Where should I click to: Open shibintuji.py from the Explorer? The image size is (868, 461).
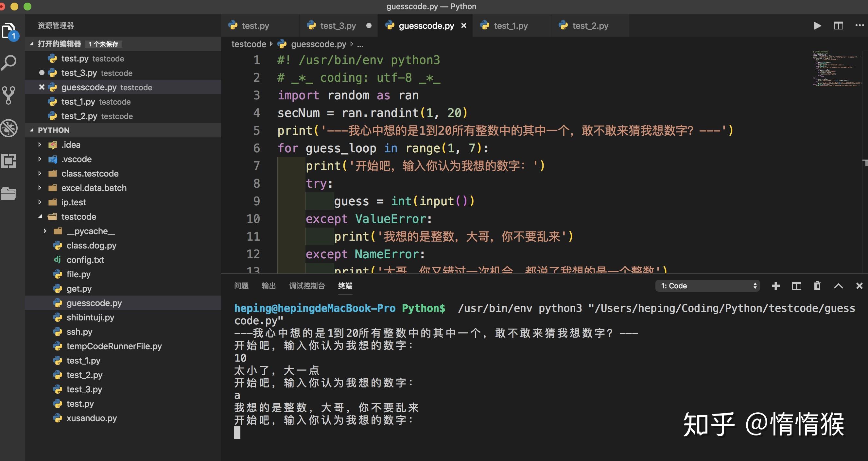[90, 317]
